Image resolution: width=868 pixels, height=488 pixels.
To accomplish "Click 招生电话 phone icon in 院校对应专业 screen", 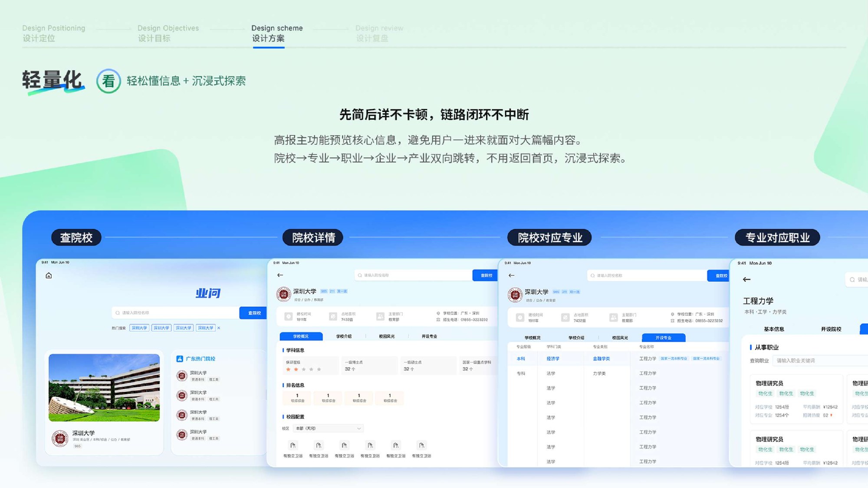I will [x=672, y=321].
